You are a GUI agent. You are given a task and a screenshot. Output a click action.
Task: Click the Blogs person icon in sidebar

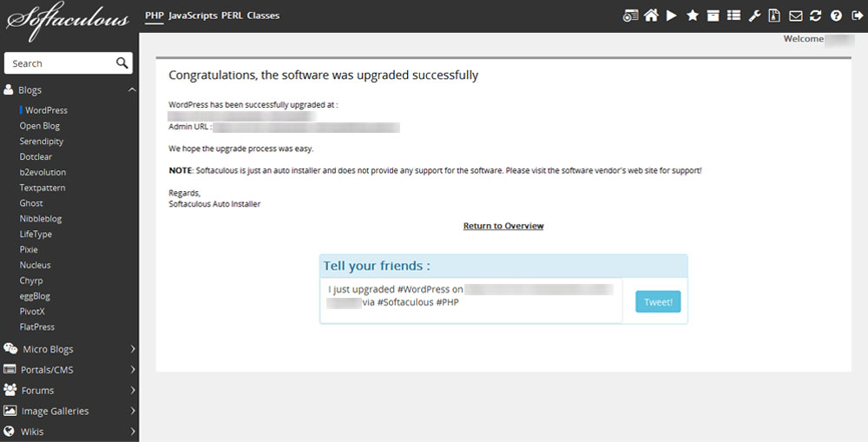pyautogui.click(x=9, y=89)
